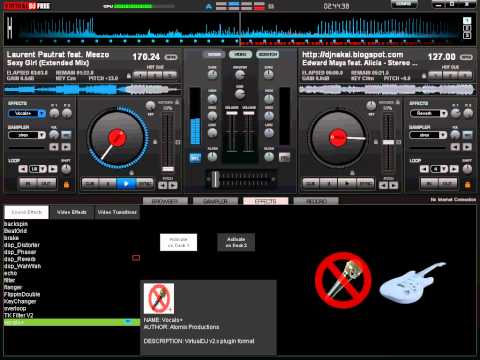Trigger hot cue 3 on right deck
The width and height of the screenshot is (480, 360).
466,75
